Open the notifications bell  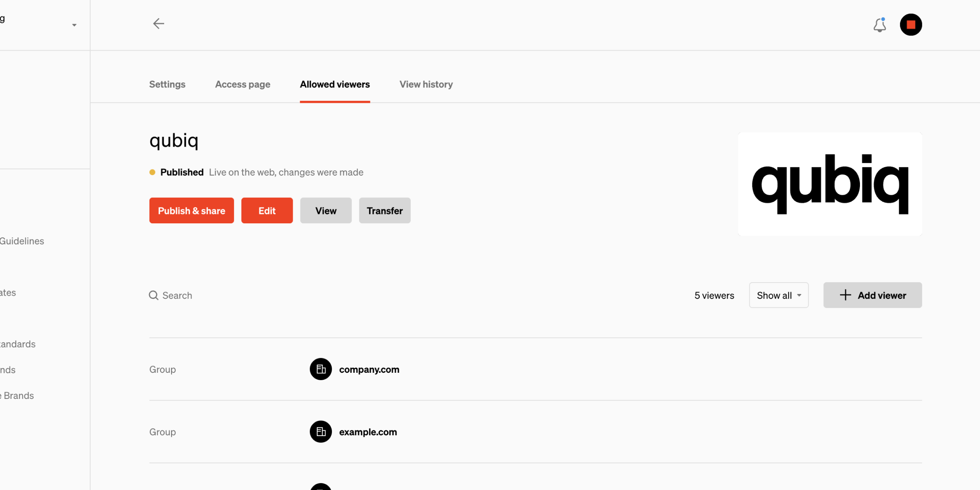(x=880, y=25)
